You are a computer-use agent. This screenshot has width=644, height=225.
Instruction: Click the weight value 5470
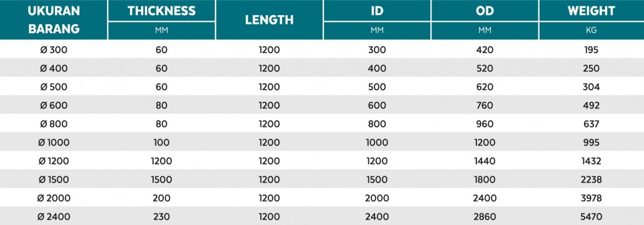pos(591,216)
